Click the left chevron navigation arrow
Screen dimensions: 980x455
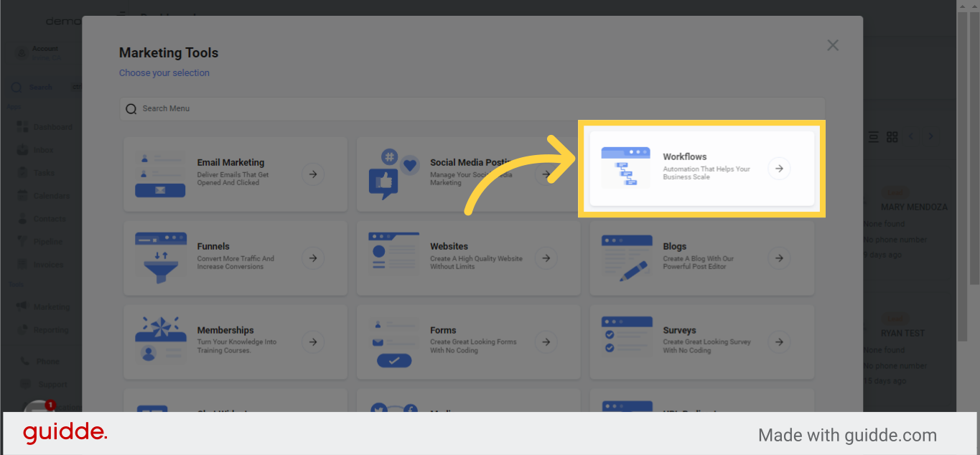(x=911, y=136)
